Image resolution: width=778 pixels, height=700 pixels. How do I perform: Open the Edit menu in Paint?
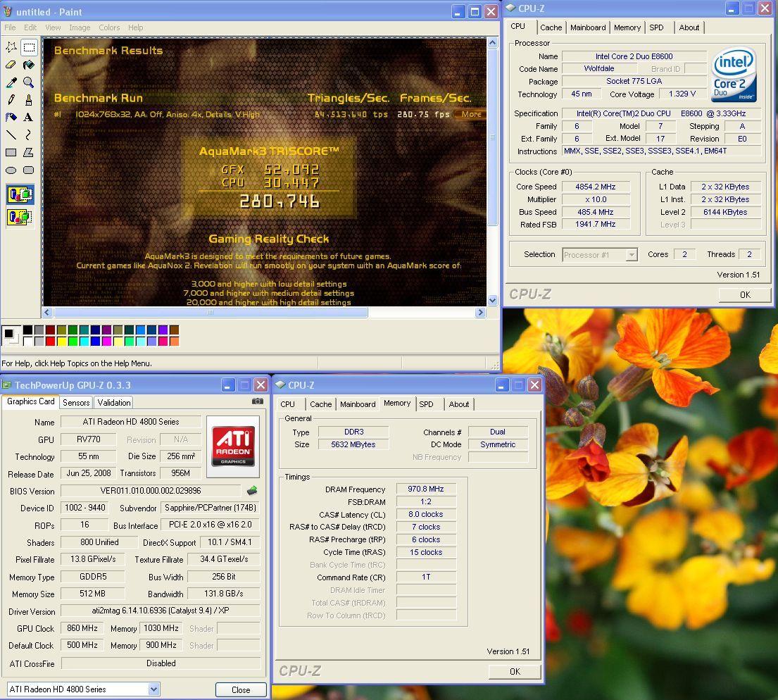[30, 27]
